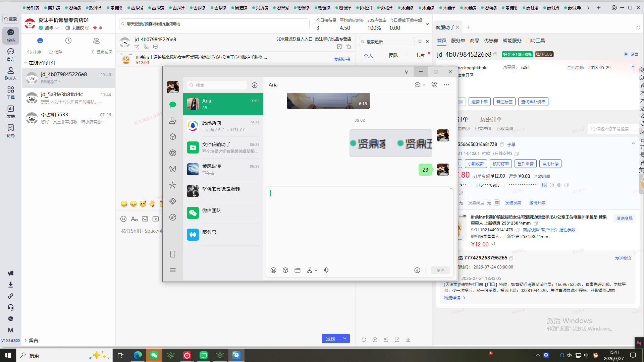This screenshot has width=644, height=362.
Task: Click the blue 发送 button in JD chat
Action: click(x=331, y=339)
